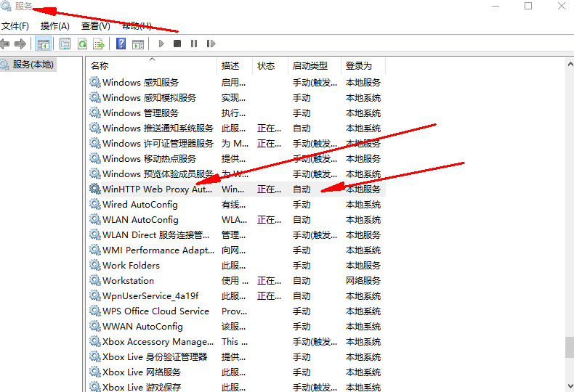Click the scrollbar up arrow

coord(570,65)
